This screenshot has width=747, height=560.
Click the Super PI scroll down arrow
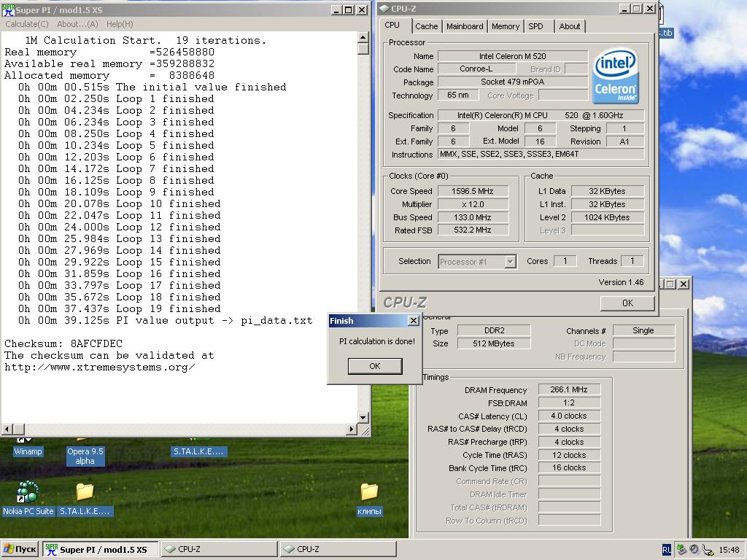coord(363,418)
